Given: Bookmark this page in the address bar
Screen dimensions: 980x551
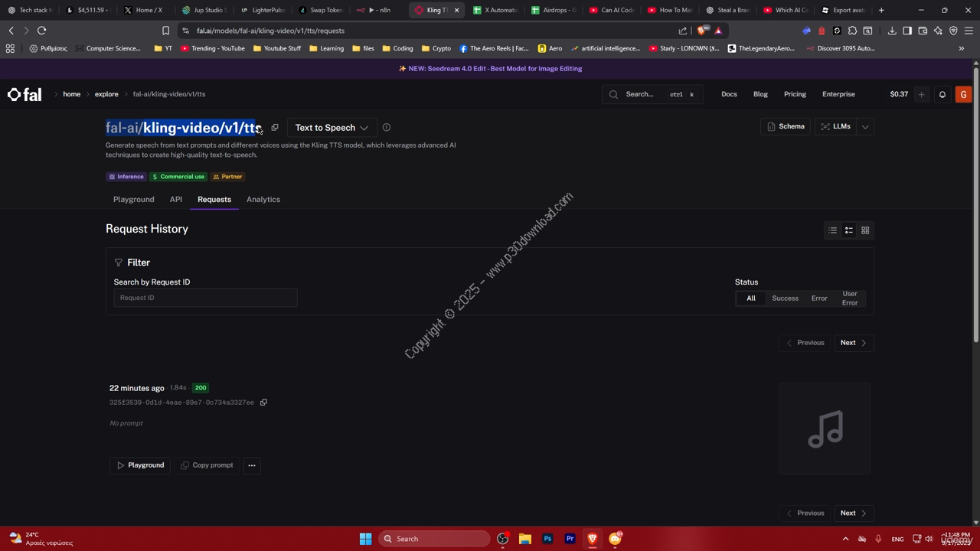Looking at the screenshot, I should (165, 31).
